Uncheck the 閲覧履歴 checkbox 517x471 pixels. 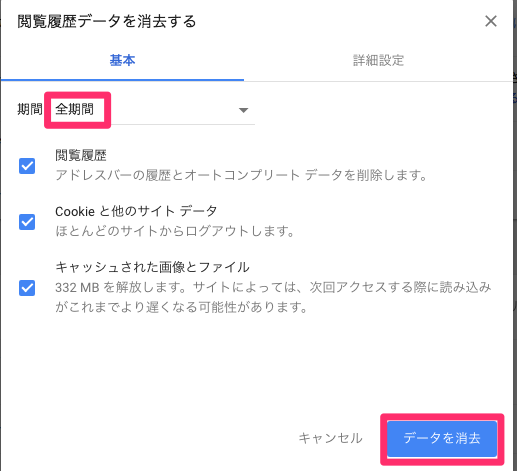(x=27, y=166)
